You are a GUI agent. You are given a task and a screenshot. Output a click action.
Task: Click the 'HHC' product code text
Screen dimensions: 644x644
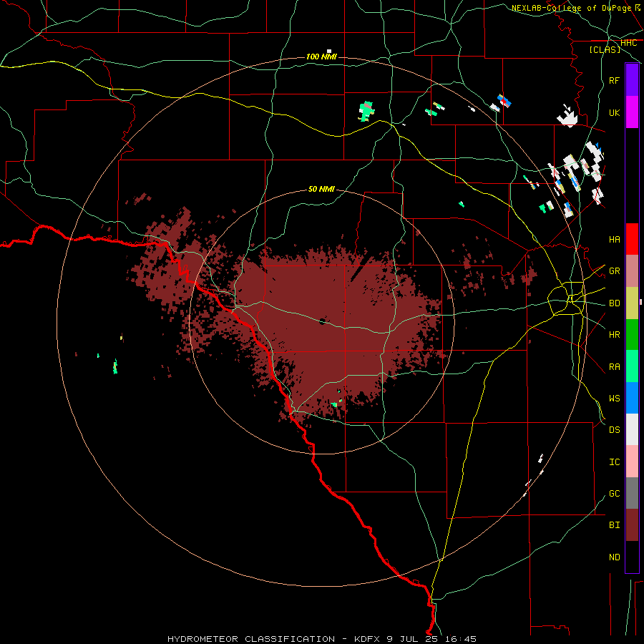click(628, 43)
